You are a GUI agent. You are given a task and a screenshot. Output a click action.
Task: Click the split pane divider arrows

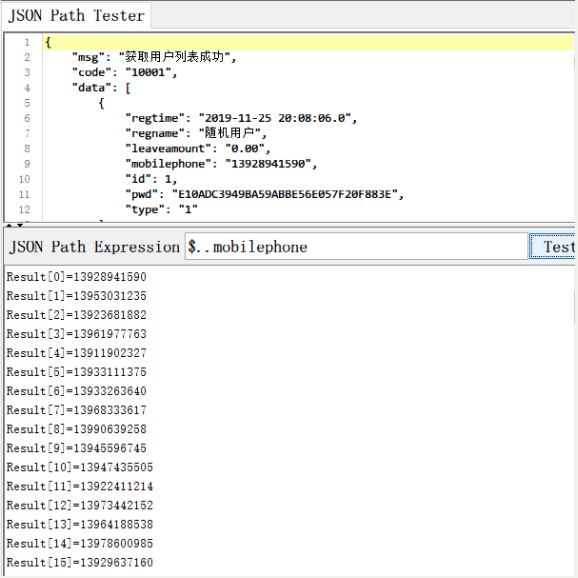point(15,224)
